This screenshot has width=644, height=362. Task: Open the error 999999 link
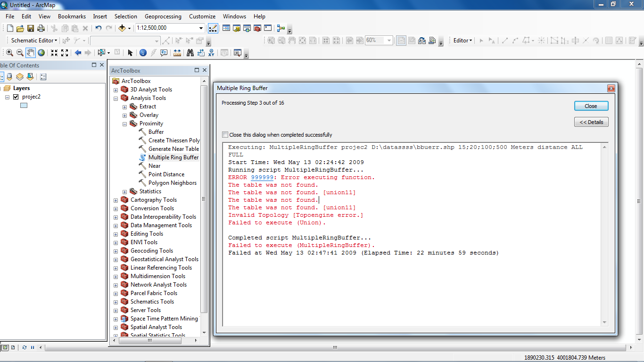[x=262, y=177]
